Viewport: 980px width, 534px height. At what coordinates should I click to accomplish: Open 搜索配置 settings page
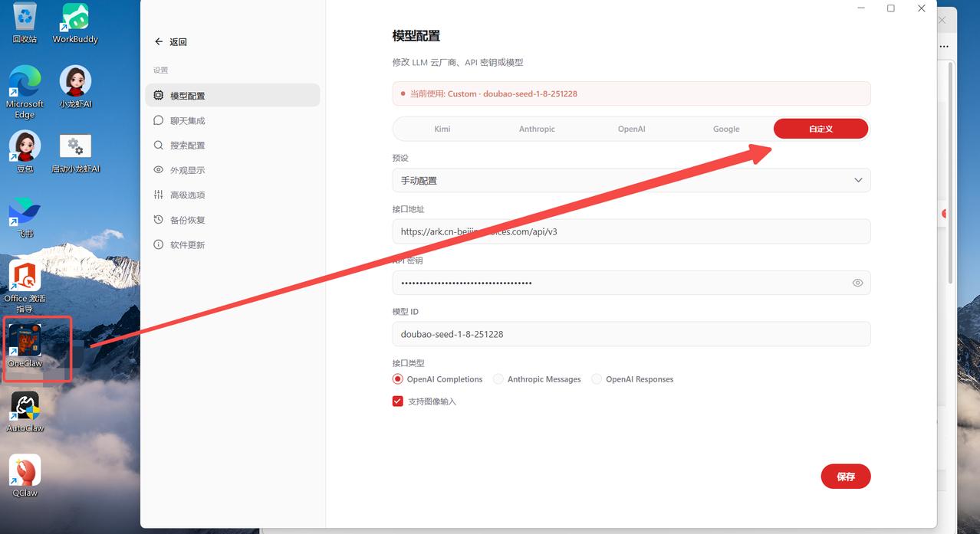coord(232,145)
